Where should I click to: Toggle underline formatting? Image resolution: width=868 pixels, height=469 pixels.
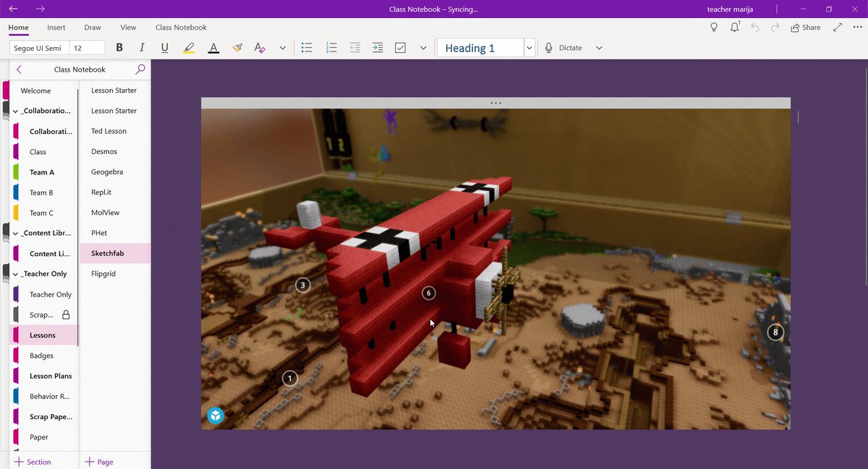coord(165,48)
